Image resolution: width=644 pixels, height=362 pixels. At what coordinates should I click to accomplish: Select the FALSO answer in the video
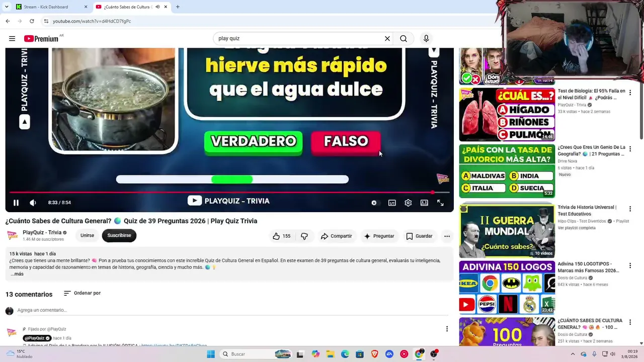(x=346, y=142)
